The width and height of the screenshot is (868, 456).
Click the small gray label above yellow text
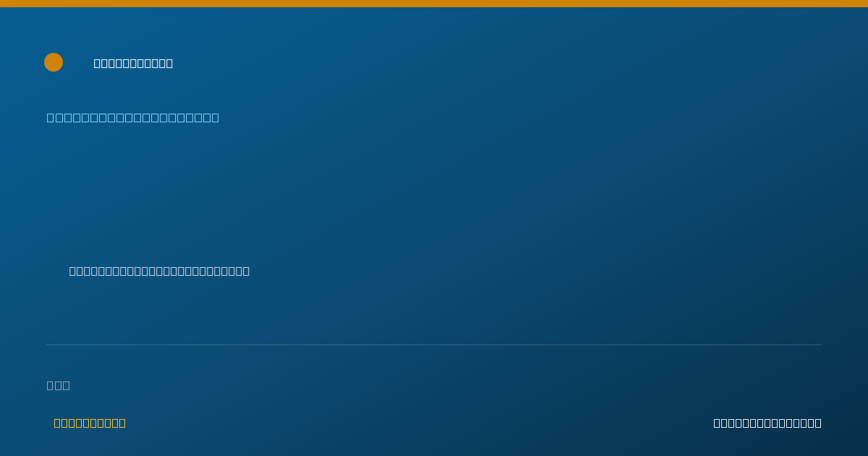coord(59,385)
